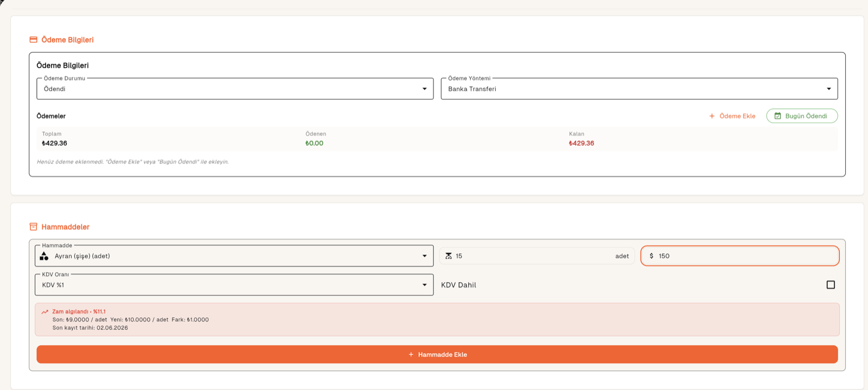
Task: Click the dollar sign icon in price field
Action: (x=652, y=256)
